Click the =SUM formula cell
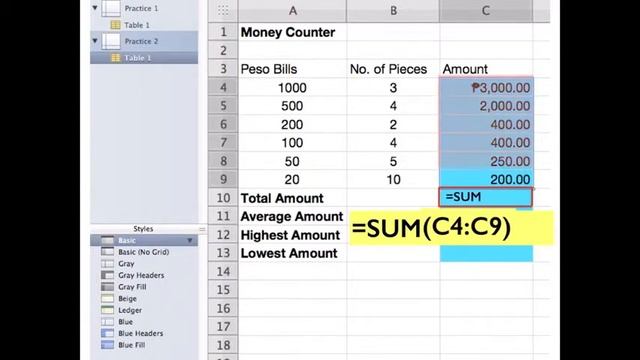 point(486,198)
